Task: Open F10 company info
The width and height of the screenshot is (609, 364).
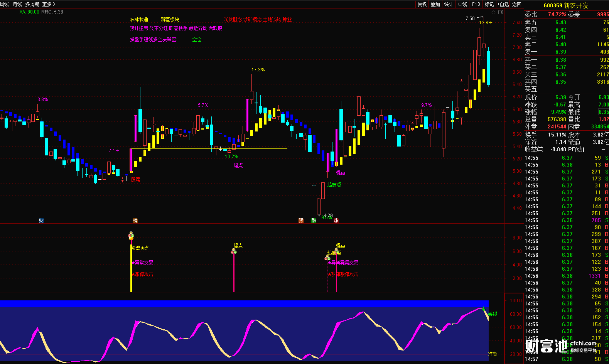Action: pos(476,4)
